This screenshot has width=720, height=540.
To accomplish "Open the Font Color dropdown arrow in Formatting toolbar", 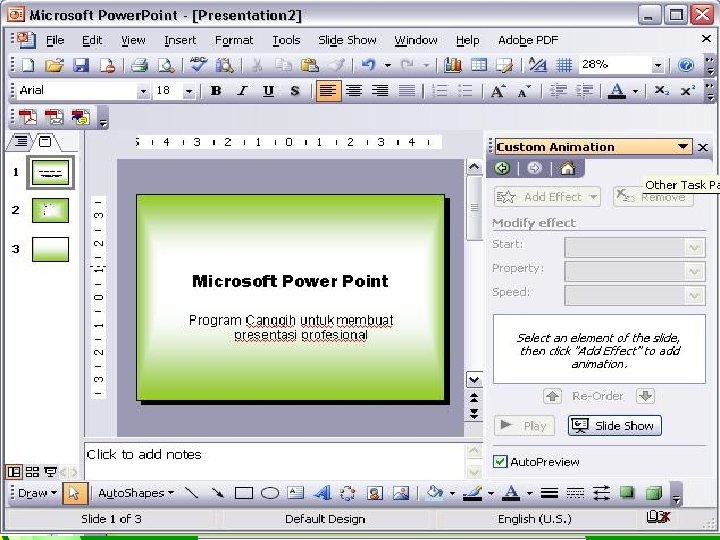I will pos(636,91).
